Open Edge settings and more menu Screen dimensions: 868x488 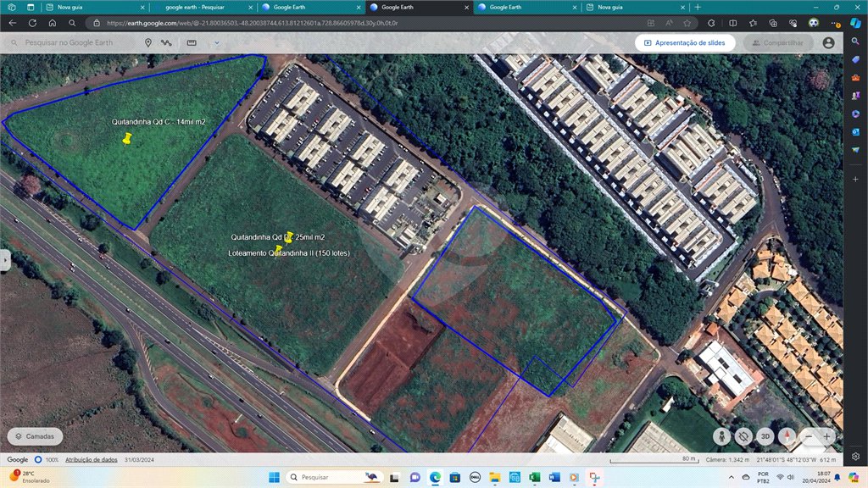[x=835, y=23]
